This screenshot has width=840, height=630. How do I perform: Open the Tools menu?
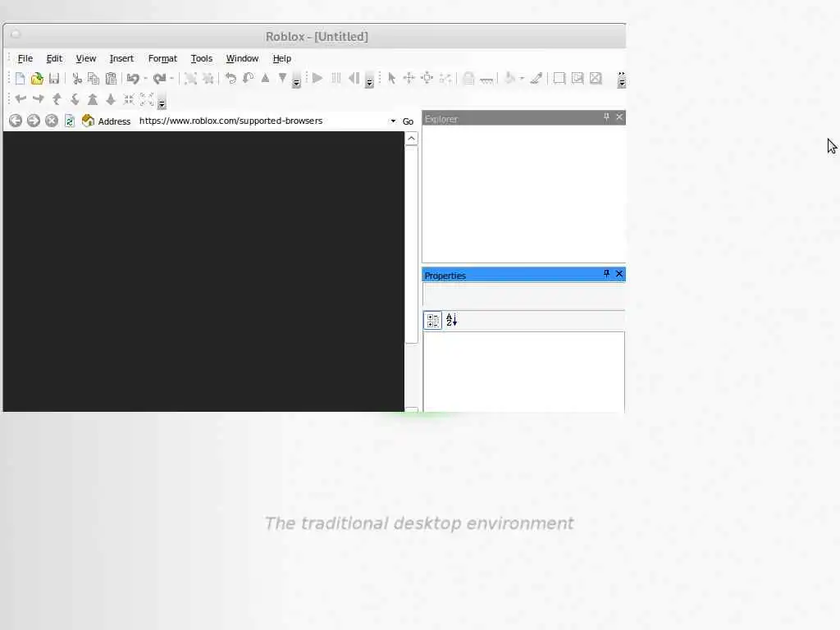(202, 58)
